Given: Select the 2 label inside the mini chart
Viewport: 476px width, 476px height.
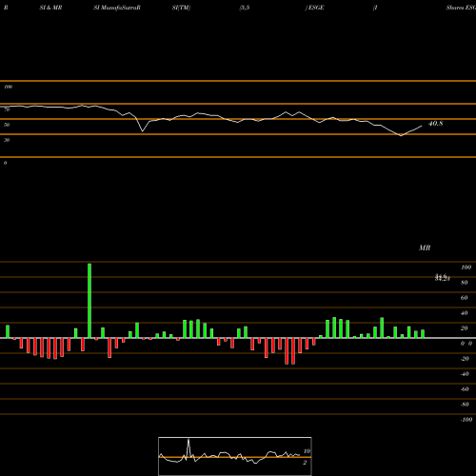Looking at the screenshot, I should click(x=305, y=463).
